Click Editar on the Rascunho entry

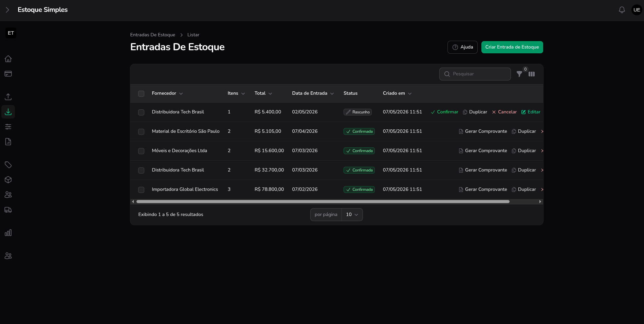(x=531, y=112)
